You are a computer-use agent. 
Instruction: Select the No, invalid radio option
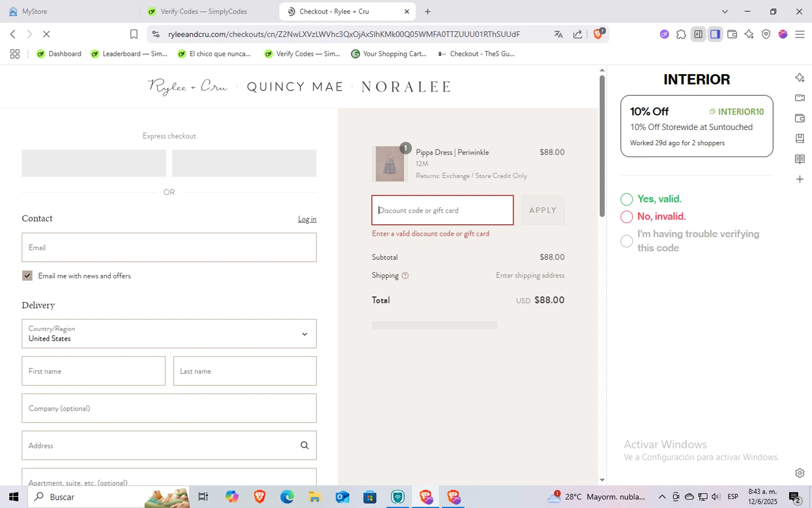(x=626, y=217)
